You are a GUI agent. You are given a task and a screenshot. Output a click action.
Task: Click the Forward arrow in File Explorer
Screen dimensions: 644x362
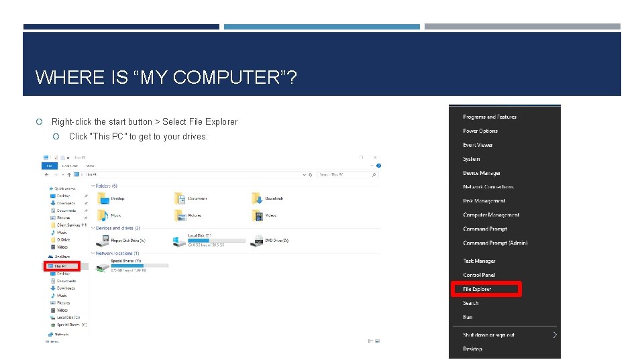(x=56, y=175)
